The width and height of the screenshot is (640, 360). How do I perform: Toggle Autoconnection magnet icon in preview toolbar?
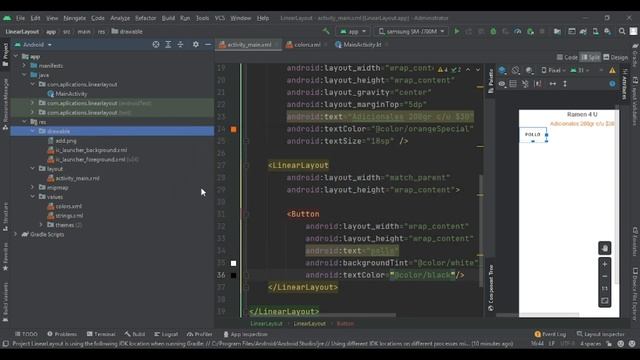pyautogui.click(x=525, y=84)
